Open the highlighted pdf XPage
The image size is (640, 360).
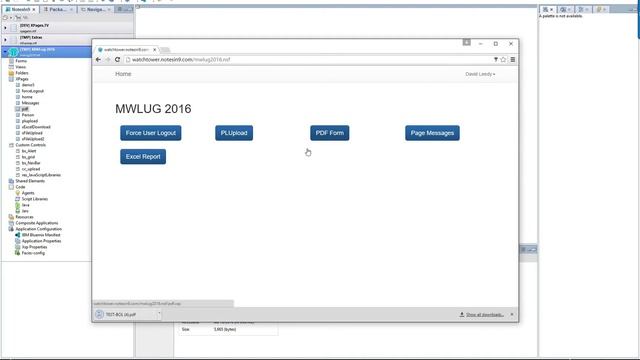pyautogui.click(x=25, y=109)
